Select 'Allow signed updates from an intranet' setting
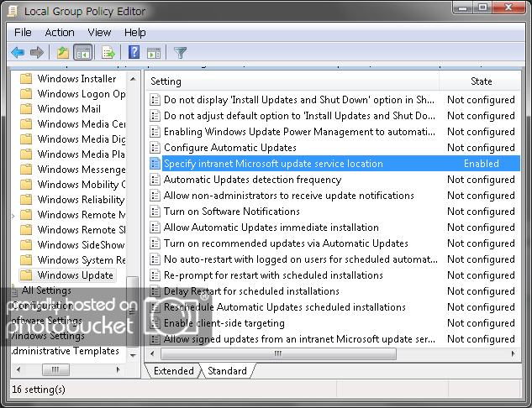Image resolution: width=532 pixels, height=408 pixels. click(299, 338)
